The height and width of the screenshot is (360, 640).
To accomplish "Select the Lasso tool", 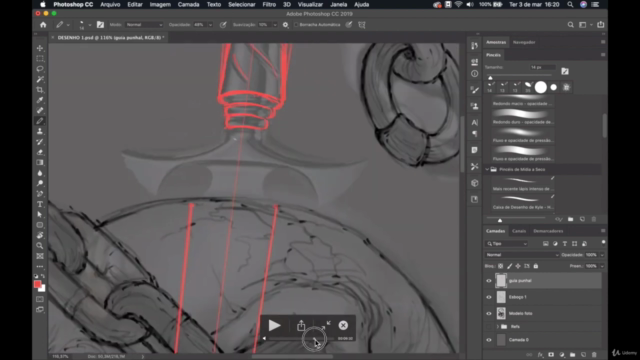I will tap(40, 69).
